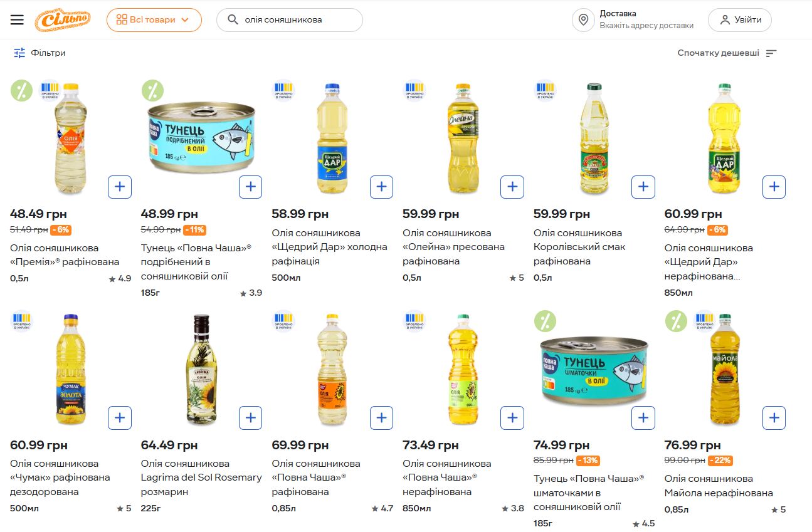Expand the Всі товари dropdown
The image size is (812, 532).
154,19
